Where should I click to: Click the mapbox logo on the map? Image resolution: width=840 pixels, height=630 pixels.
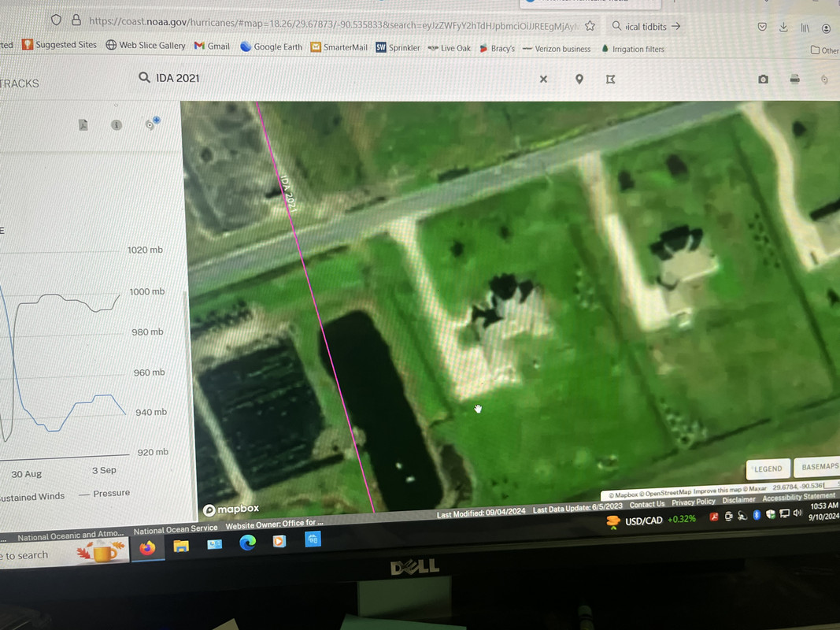[231, 510]
